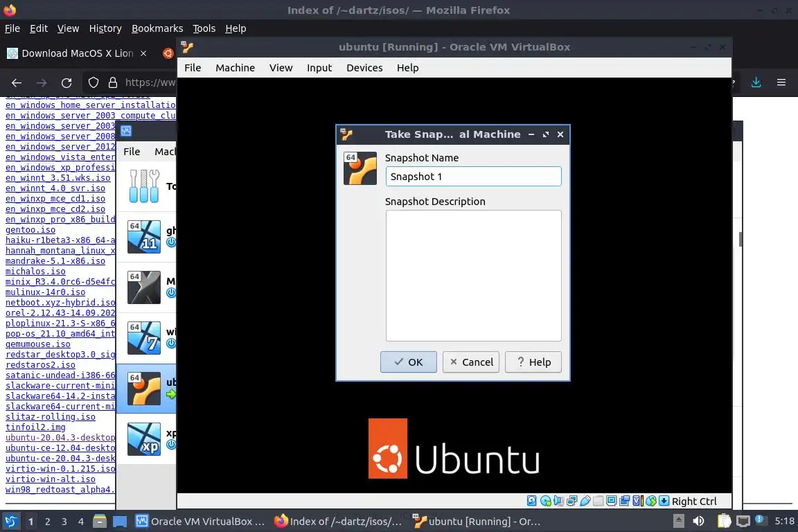Open the Devices menu

pos(364,68)
